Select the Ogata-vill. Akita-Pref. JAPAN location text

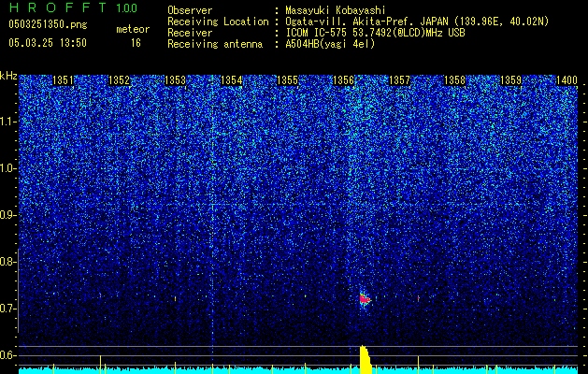[417, 22]
